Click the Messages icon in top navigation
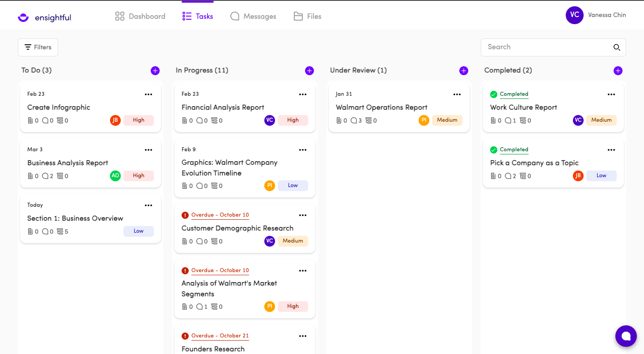 point(235,16)
